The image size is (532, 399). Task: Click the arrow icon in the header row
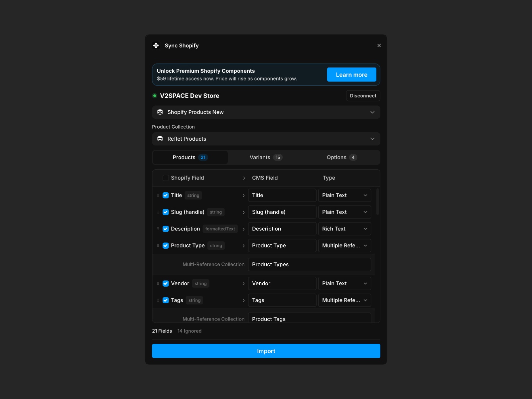[244, 178]
